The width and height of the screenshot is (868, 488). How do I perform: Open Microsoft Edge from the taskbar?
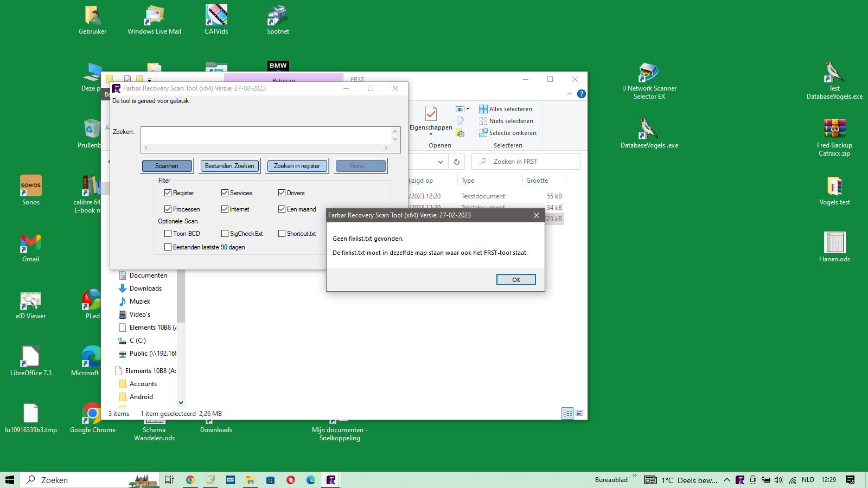click(311, 480)
